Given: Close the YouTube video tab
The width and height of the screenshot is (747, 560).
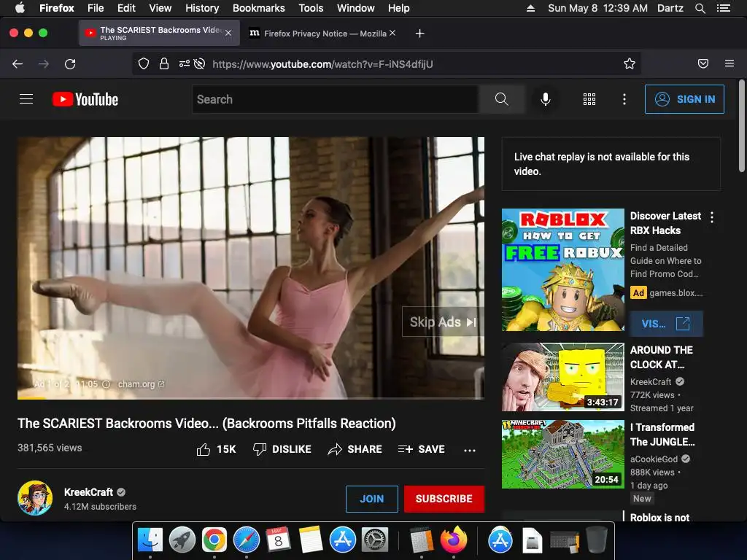Looking at the screenshot, I should point(228,33).
